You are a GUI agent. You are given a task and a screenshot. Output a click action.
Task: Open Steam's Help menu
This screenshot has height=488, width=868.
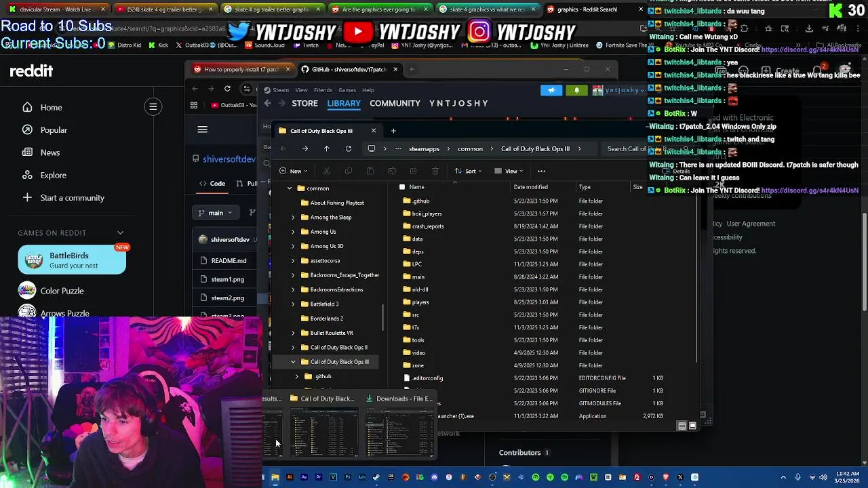pyautogui.click(x=368, y=90)
